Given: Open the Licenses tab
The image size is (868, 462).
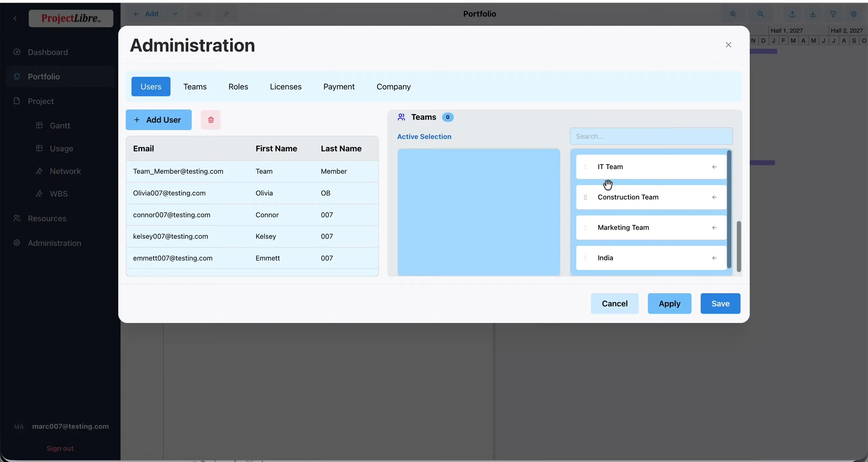Looking at the screenshot, I should (285, 87).
